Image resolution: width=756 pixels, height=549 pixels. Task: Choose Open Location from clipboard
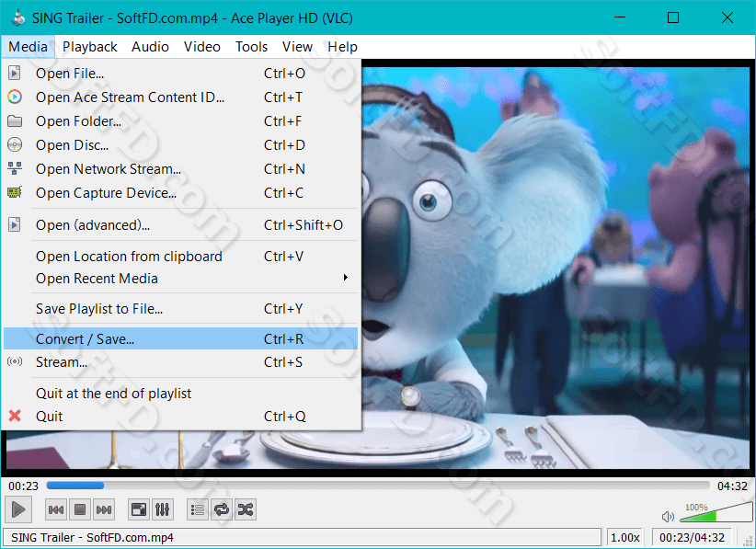[180, 257]
